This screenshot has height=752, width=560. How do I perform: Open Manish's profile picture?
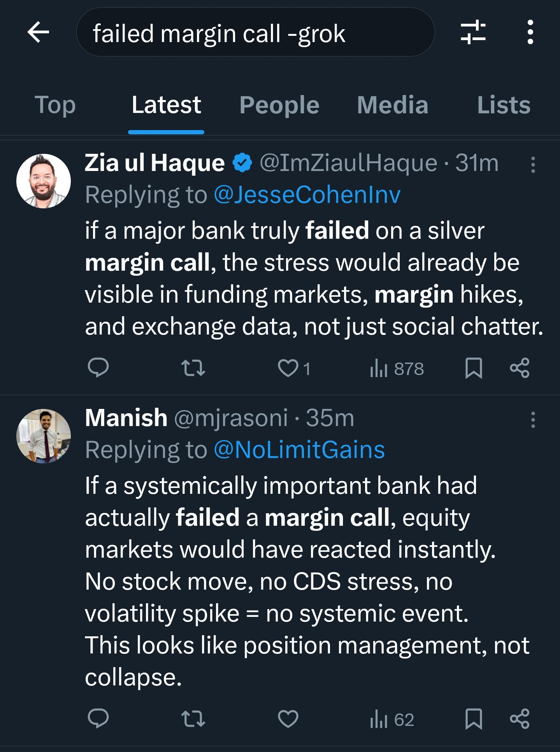[x=44, y=436]
